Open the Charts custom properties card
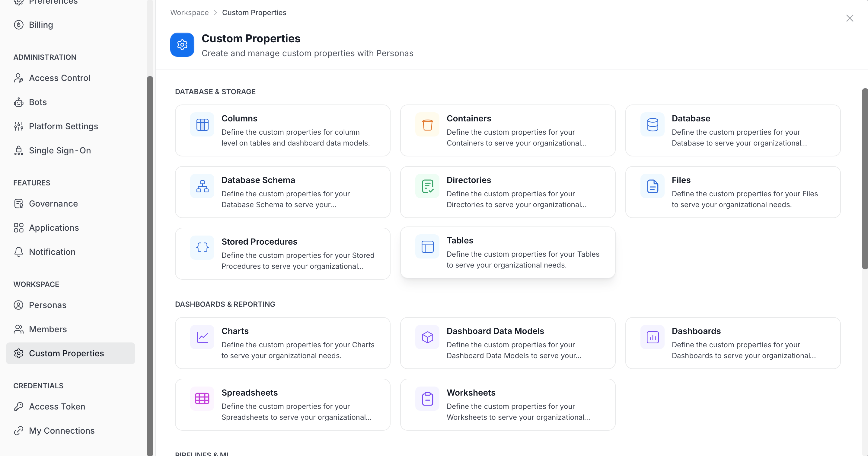Image resolution: width=868 pixels, height=456 pixels. coord(283,343)
